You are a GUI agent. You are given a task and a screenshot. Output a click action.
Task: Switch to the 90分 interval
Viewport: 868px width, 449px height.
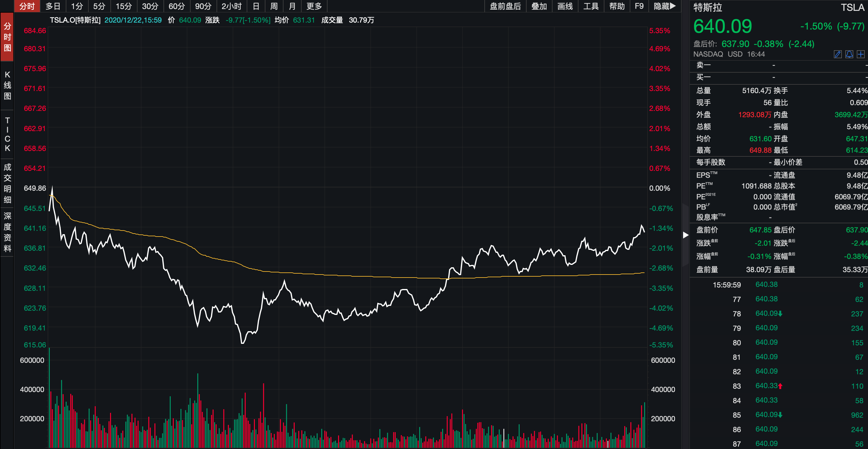click(x=203, y=6)
